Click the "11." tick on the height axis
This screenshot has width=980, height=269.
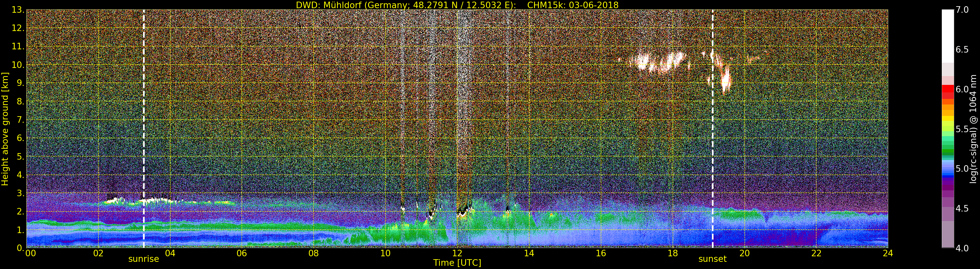18,46
